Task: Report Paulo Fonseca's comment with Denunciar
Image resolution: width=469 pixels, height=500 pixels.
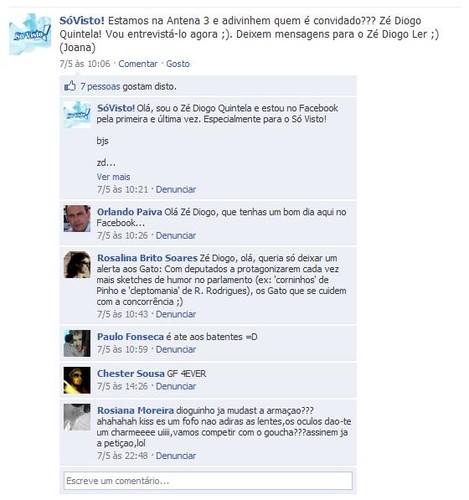Action: point(176,349)
